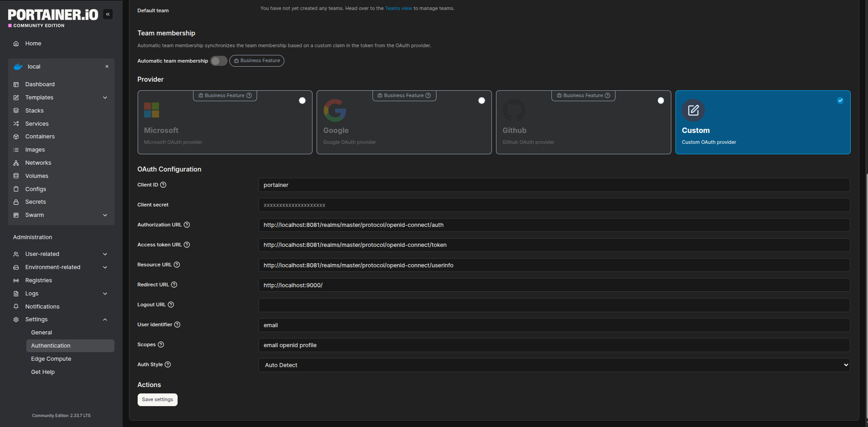The height and width of the screenshot is (427, 868).
Task: Open the Teams view link
Action: (398, 8)
